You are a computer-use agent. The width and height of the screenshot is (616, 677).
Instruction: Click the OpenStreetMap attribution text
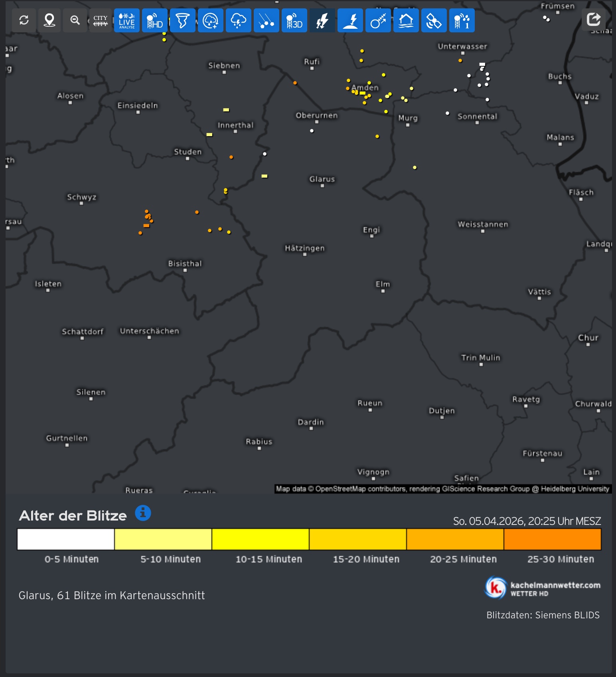pyautogui.click(x=442, y=489)
